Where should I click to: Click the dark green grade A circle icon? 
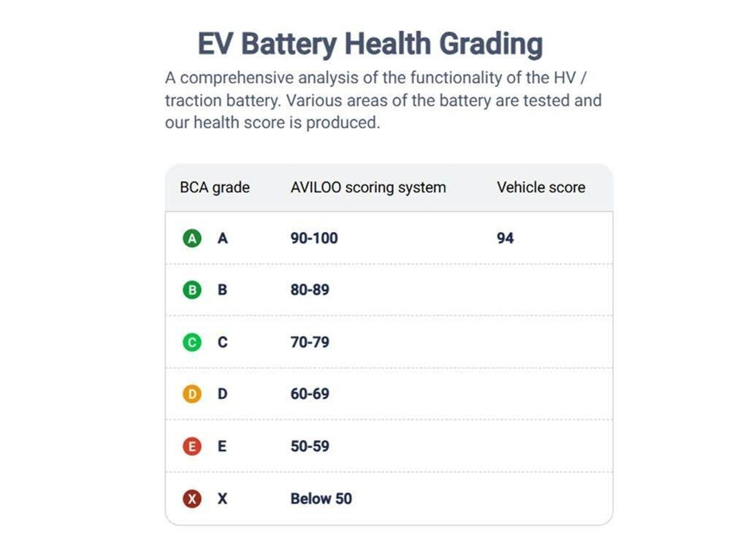tap(192, 238)
